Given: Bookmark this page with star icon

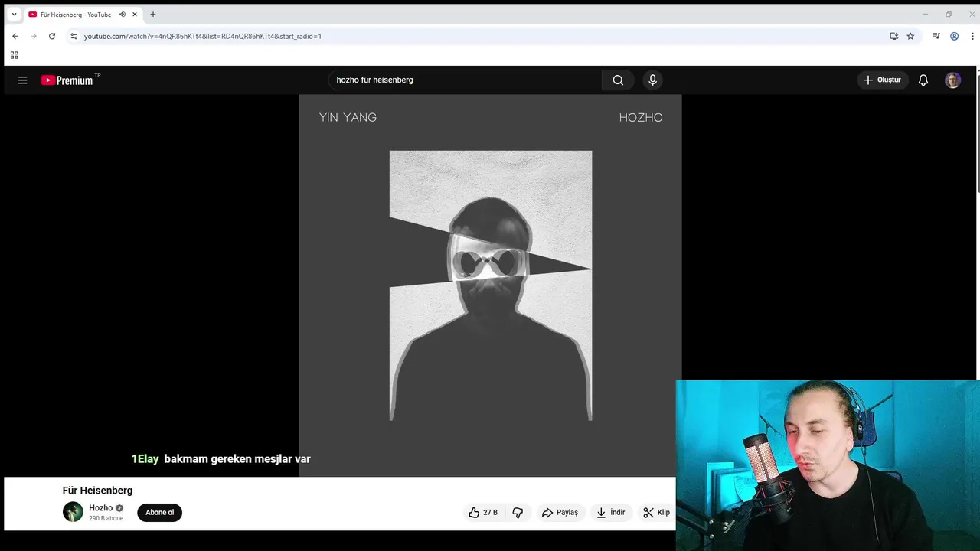Looking at the screenshot, I should 910,36.
